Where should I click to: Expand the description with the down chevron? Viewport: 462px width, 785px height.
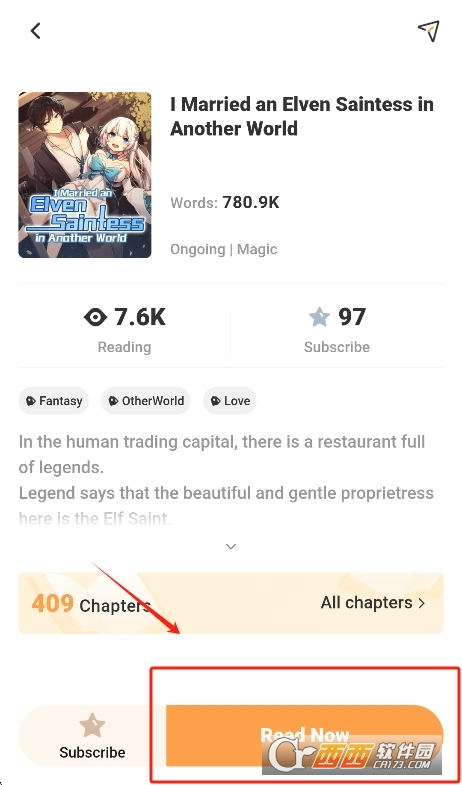tap(231, 546)
